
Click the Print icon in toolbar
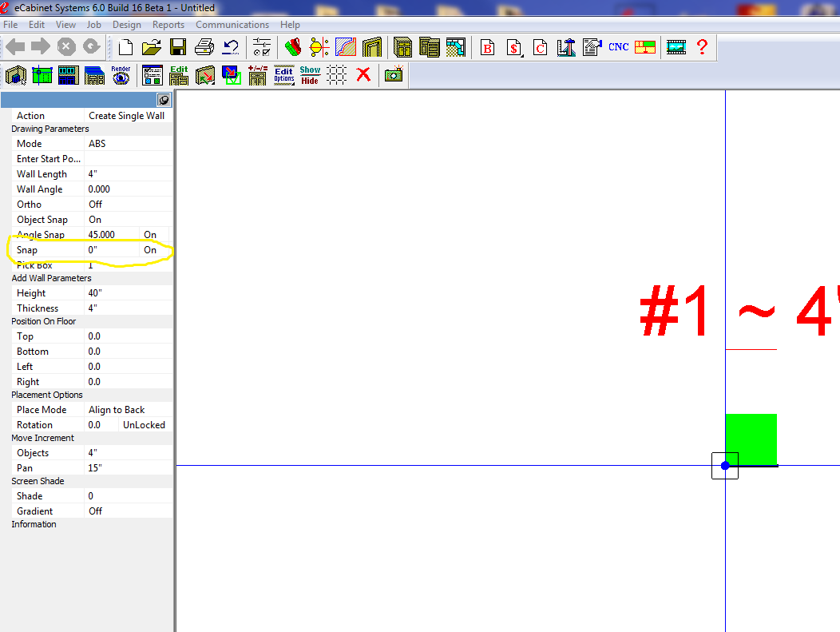tap(204, 47)
